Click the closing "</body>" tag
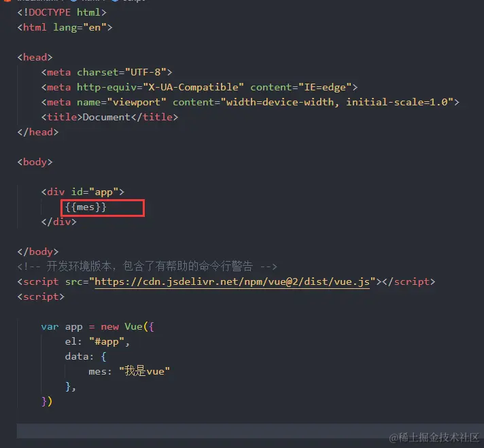 [38, 252]
